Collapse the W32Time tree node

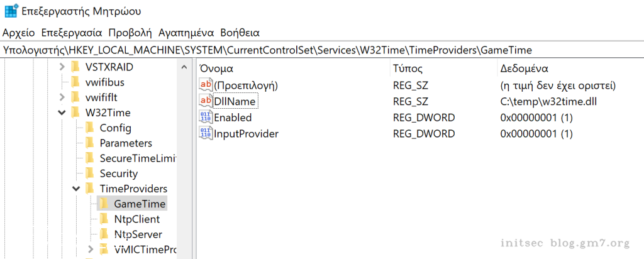click(x=61, y=113)
